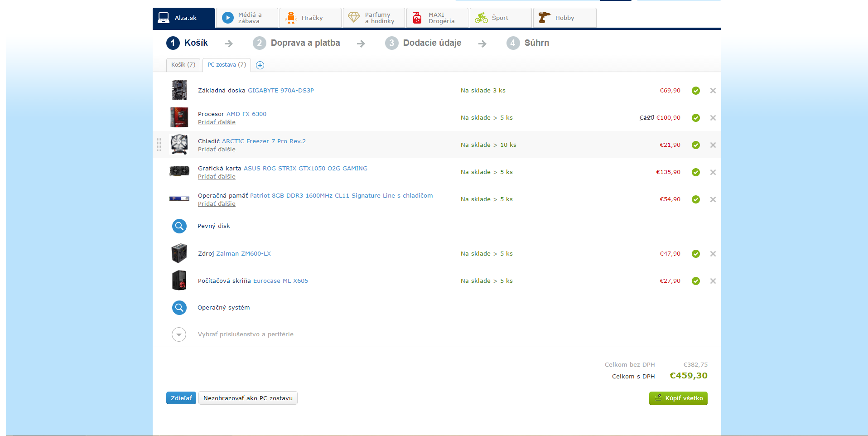Go to Dodacie údaje step
The height and width of the screenshot is (436, 868).
tap(424, 43)
